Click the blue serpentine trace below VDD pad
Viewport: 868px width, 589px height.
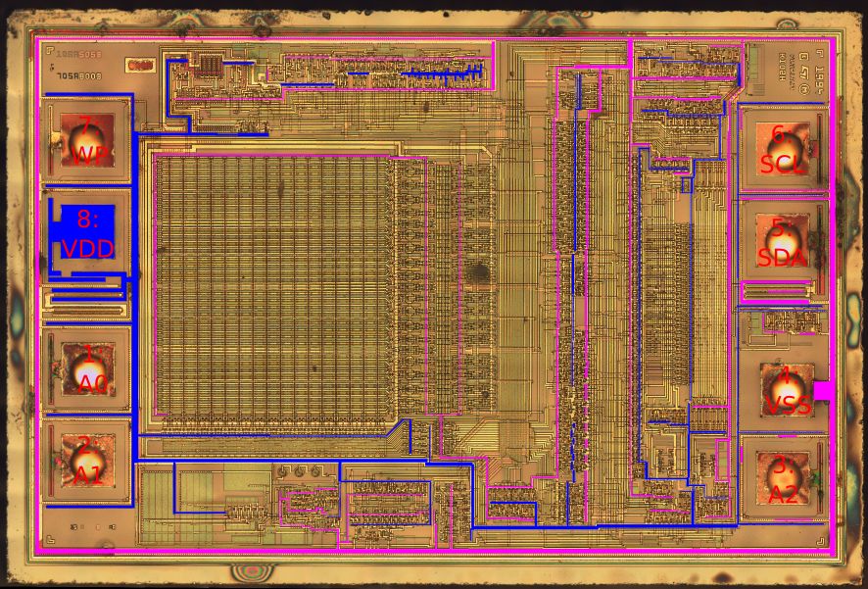coord(90,293)
